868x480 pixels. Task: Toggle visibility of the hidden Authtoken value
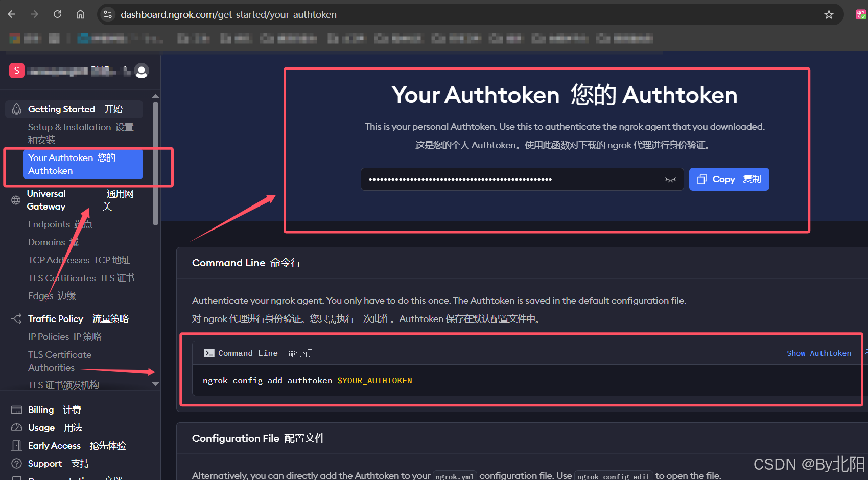pos(670,179)
